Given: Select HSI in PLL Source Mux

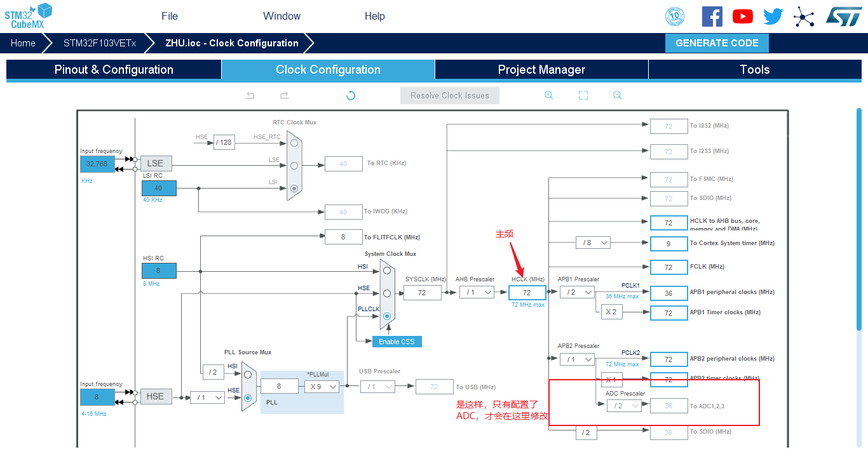Looking at the screenshot, I should [x=248, y=375].
